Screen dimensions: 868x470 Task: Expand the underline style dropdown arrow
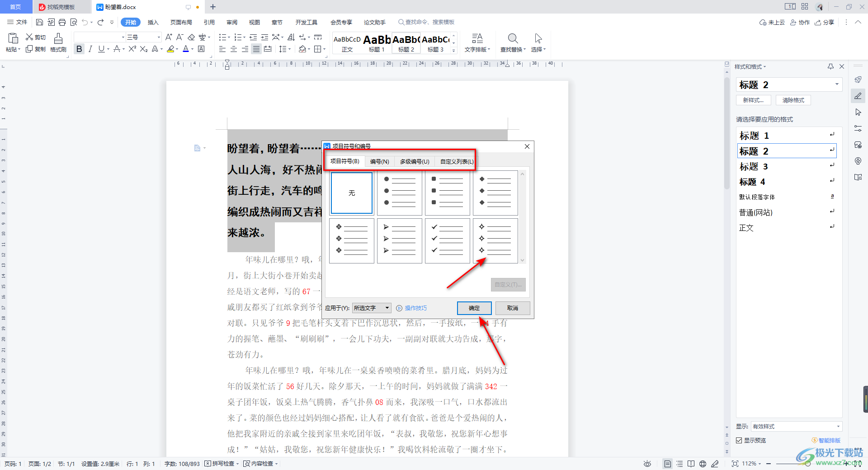[x=108, y=49]
